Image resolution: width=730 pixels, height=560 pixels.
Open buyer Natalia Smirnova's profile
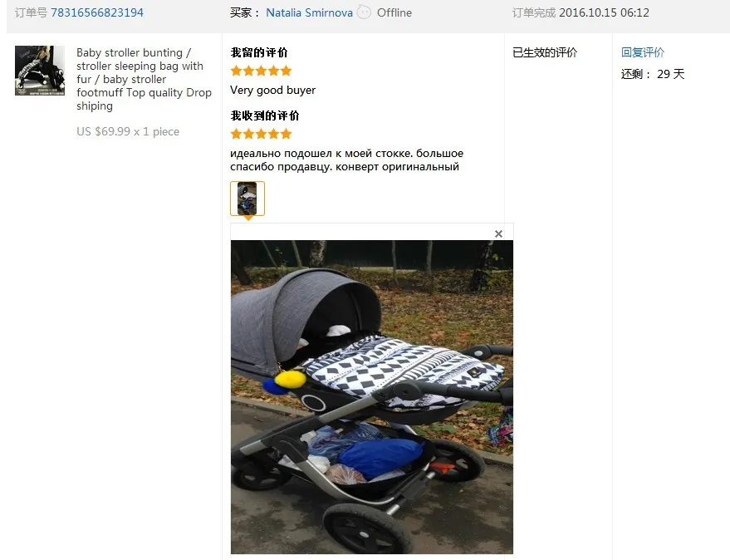click(309, 12)
